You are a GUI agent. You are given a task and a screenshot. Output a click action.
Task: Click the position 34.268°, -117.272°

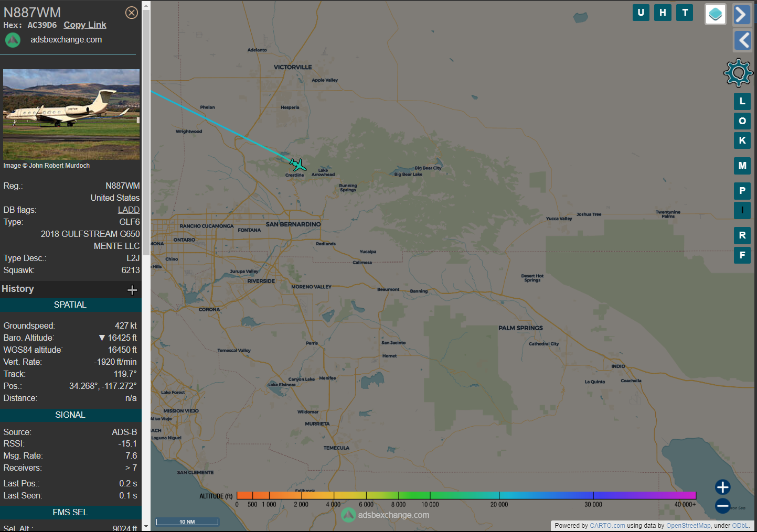click(103, 386)
